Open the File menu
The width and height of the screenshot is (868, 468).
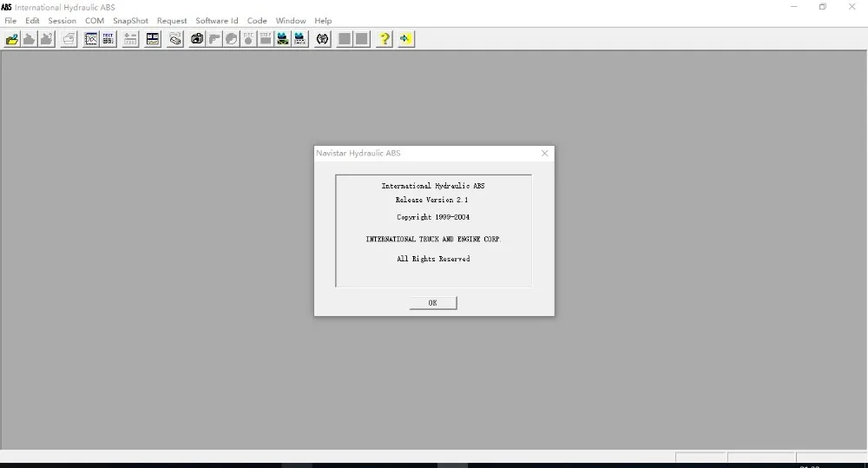coord(10,21)
